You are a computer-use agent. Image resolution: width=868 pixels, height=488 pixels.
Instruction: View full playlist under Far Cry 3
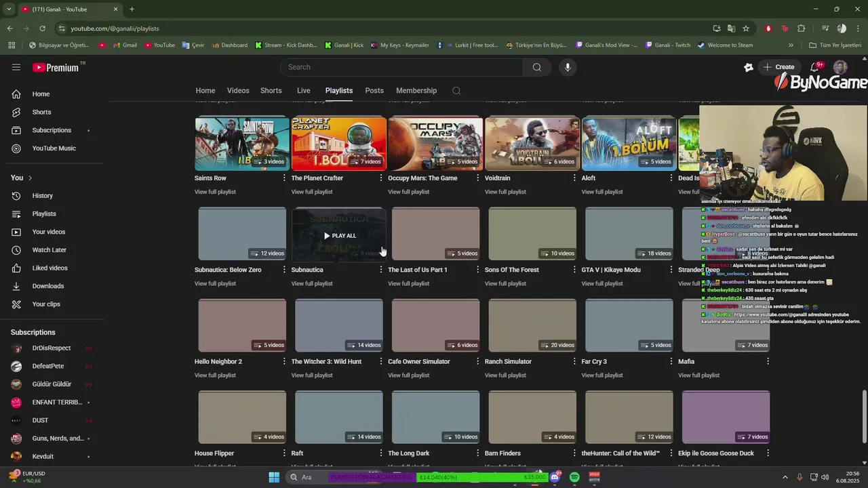[602, 375]
